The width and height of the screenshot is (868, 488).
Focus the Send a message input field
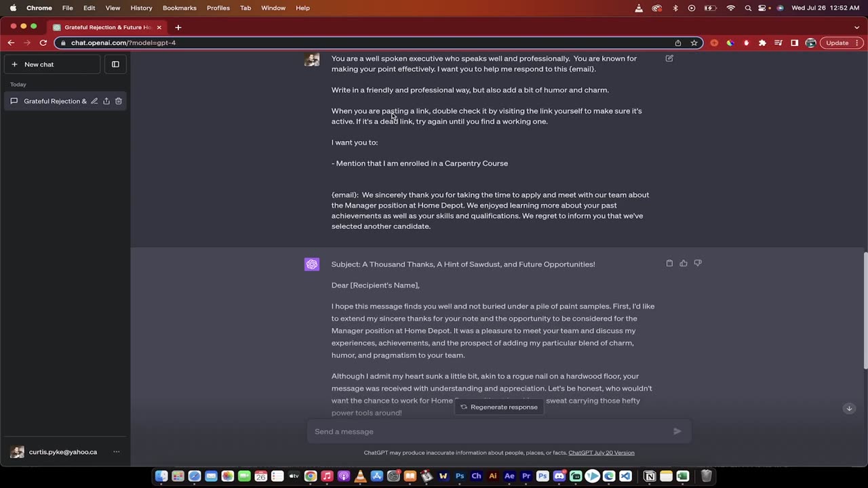(x=488, y=431)
